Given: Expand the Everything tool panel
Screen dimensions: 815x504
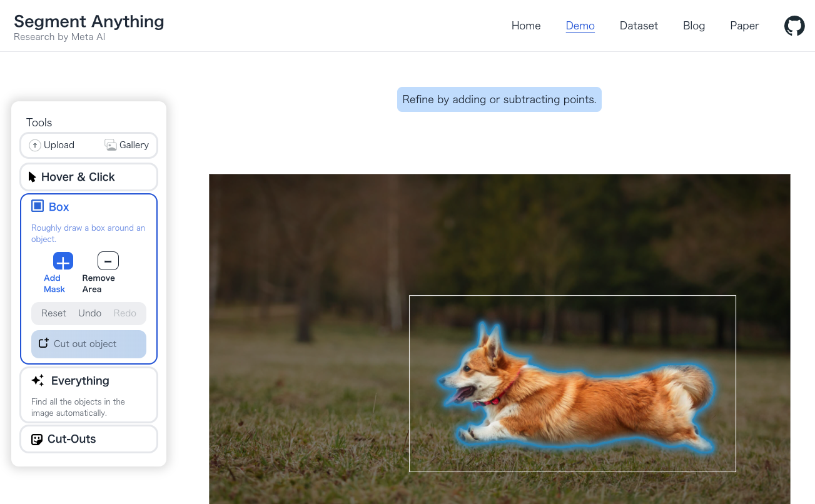Looking at the screenshot, I should pyautogui.click(x=80, y=381).
